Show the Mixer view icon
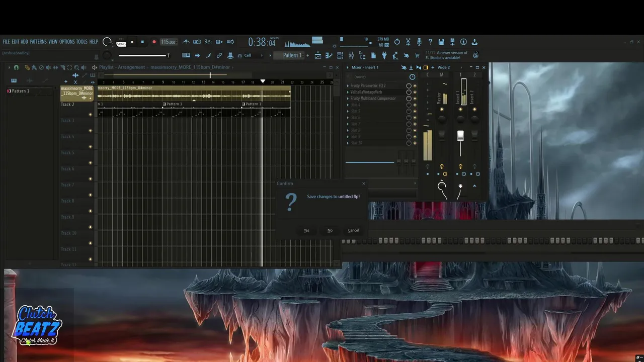This screenshot has width=644, height=362. click(351, 55)
